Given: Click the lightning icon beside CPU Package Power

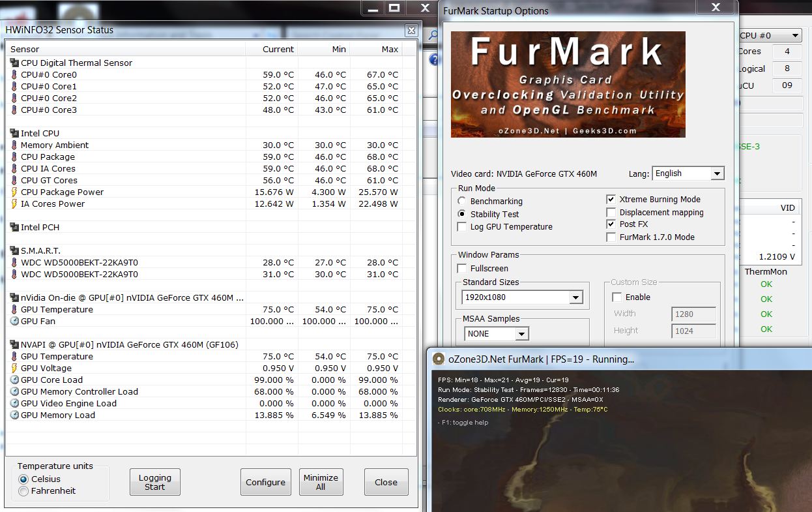Looking at the screenshot, I should coord(14,192).
